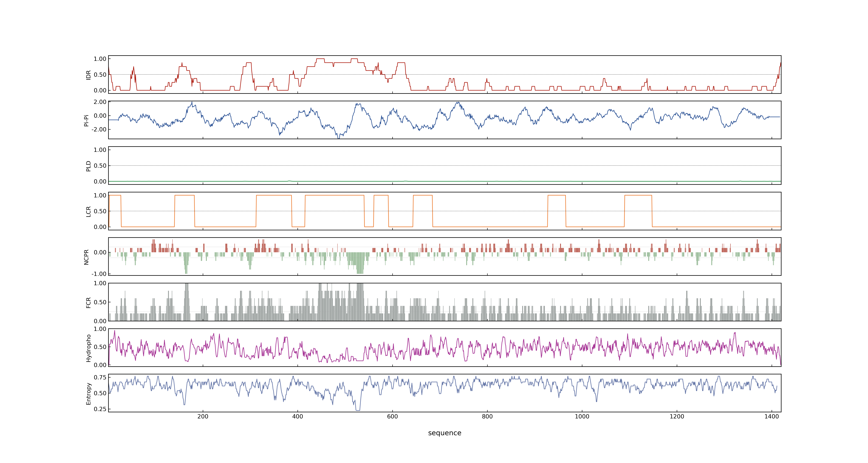
Task: Click the 0.50 tick of Entropy axis
Action: click(100, 393)
